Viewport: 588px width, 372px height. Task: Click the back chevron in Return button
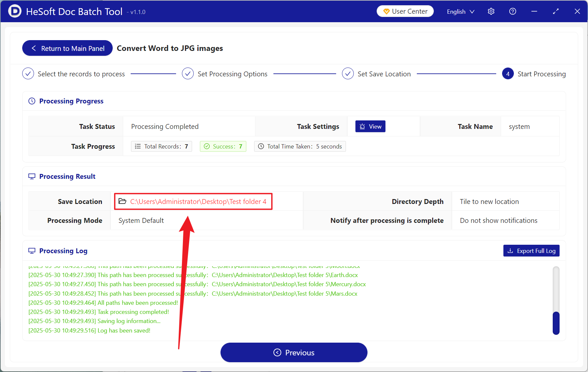(x=34, y=48)
